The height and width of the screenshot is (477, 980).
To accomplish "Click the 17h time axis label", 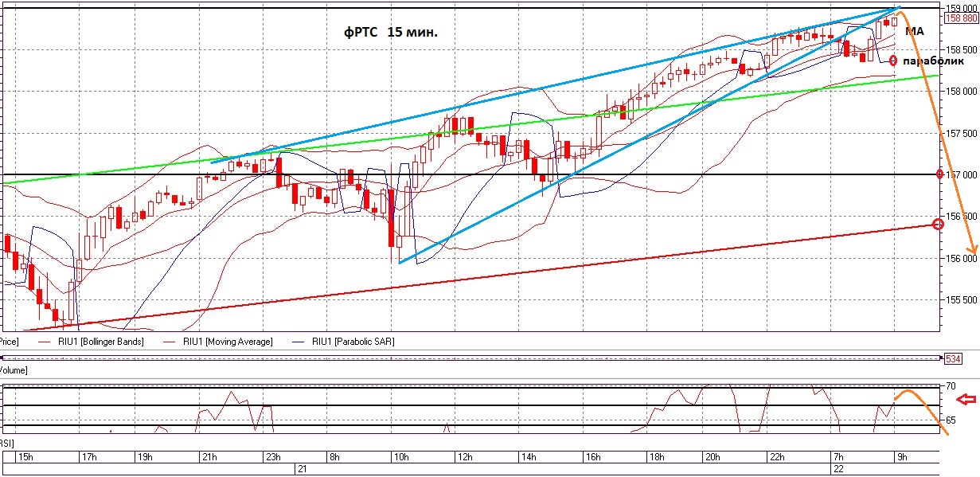I will [88, 457].
